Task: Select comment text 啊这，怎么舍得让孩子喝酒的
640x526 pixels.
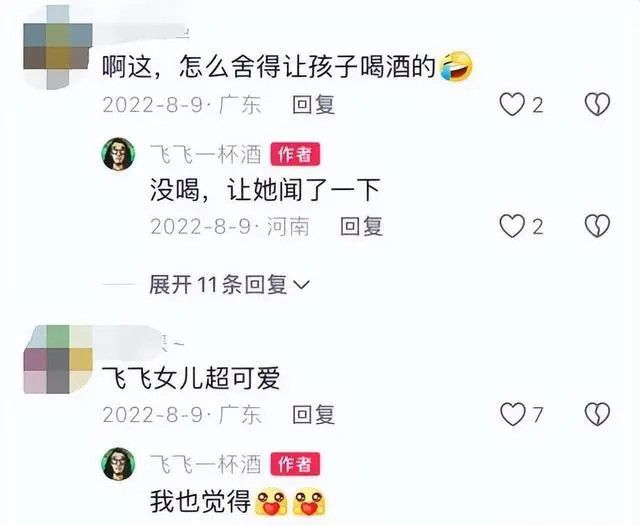Action: point(269,67)
